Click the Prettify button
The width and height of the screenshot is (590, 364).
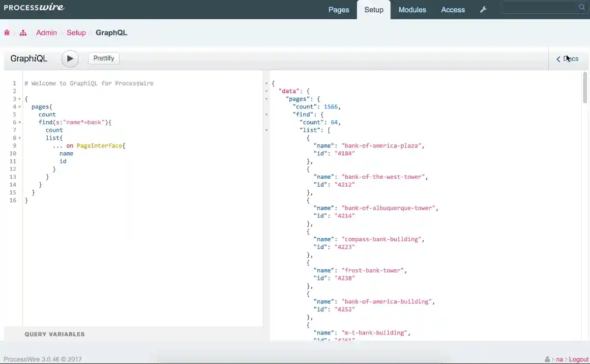pyautogui.click(x=103, y=58)
